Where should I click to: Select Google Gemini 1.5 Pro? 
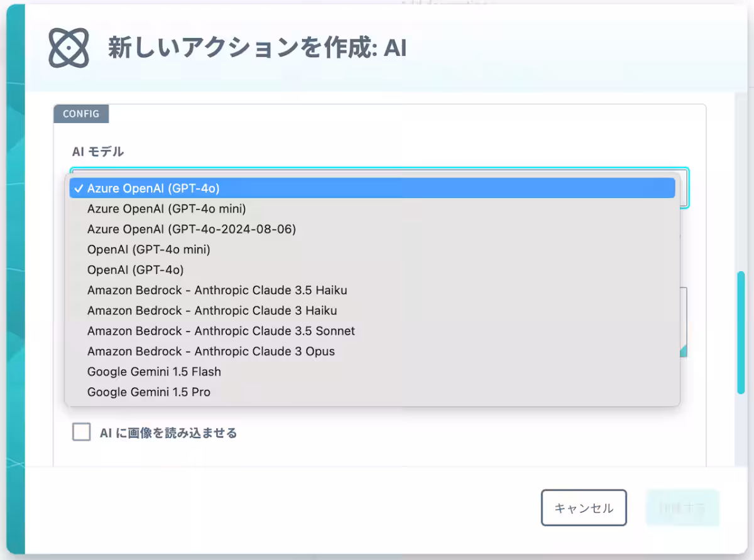click(x=149, y=392)
